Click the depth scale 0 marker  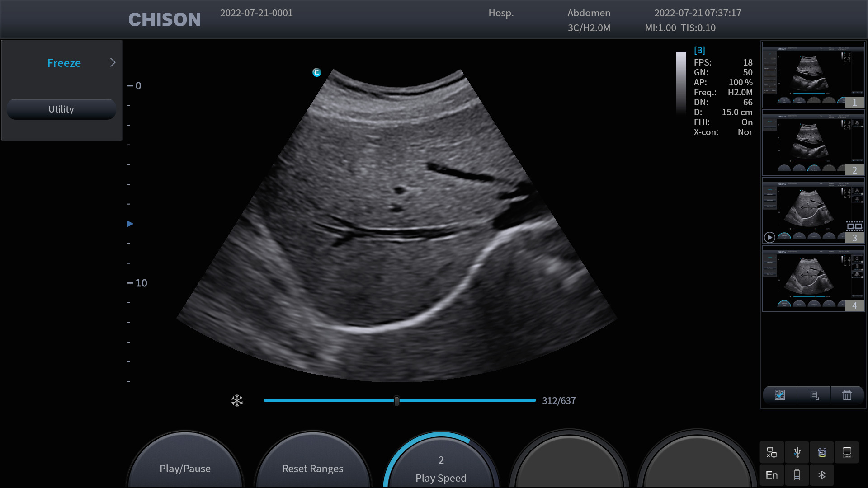coord(135,86)
